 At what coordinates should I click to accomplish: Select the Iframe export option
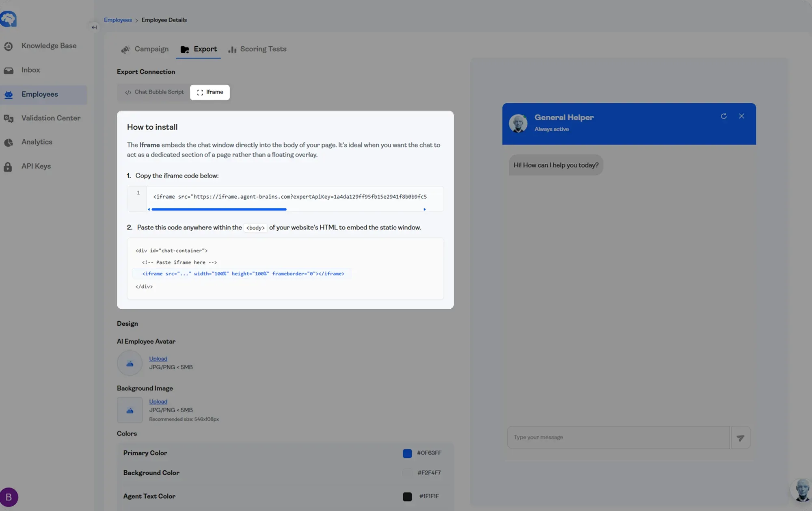coord(210,92)
